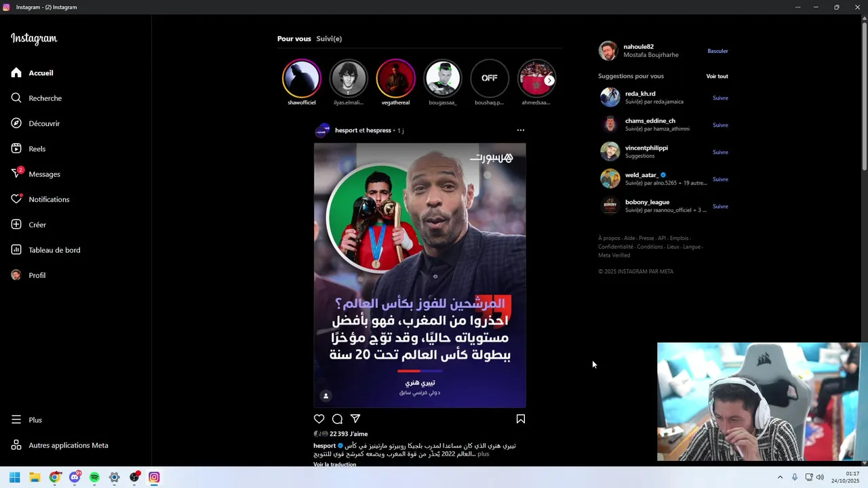Open the Windows Start menu
868x488 pixels.
tap(15, 477)
